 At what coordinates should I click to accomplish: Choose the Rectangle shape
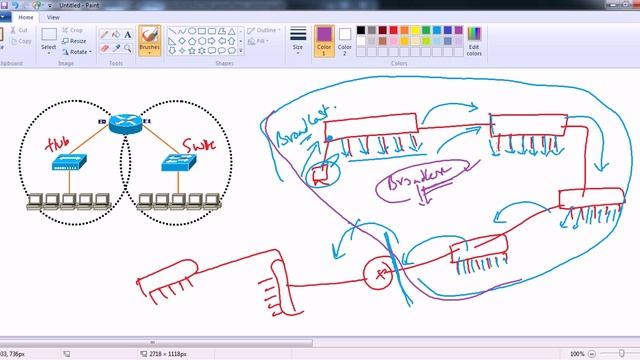202,31
